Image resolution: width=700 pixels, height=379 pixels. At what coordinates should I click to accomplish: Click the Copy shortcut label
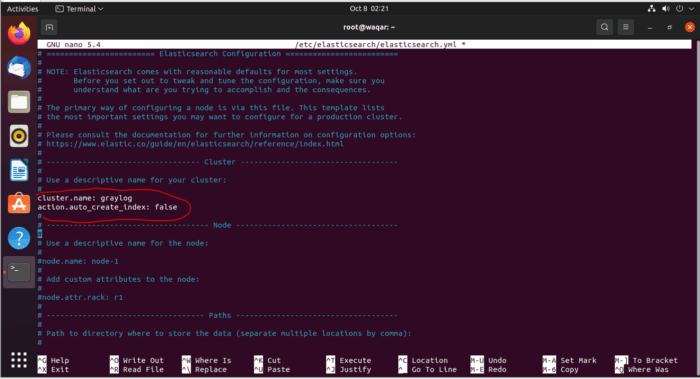click(x=569, y=370)
